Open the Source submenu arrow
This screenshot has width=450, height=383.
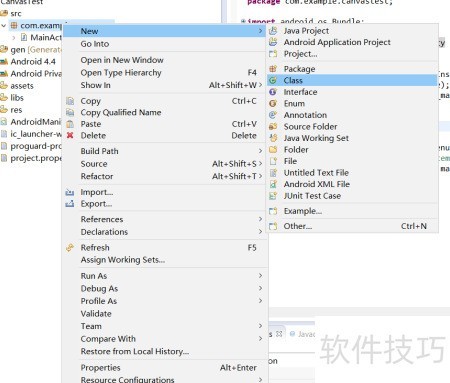pos(260,164)
